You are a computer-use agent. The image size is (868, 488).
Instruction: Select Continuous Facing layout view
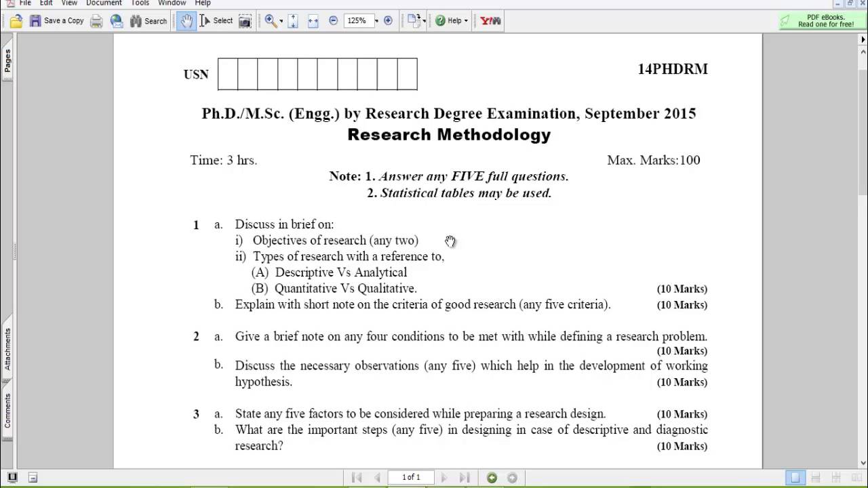[836, 478]
